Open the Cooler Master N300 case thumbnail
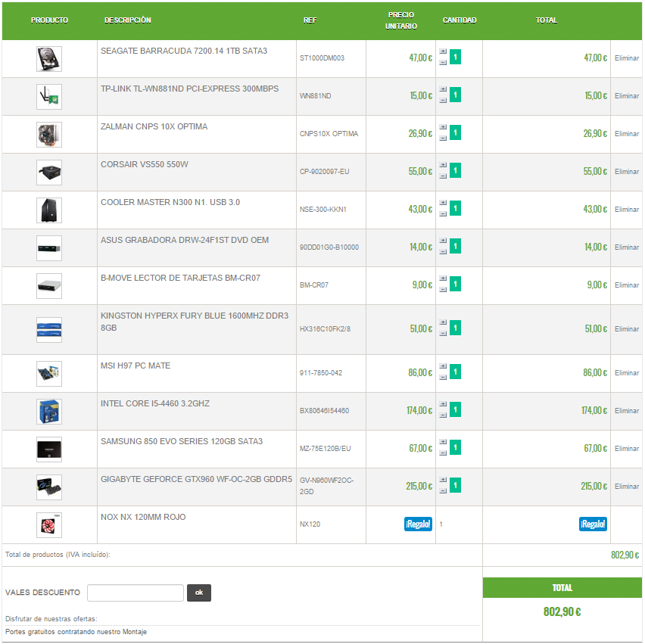645x644 pixels. (x=49, y=210)
